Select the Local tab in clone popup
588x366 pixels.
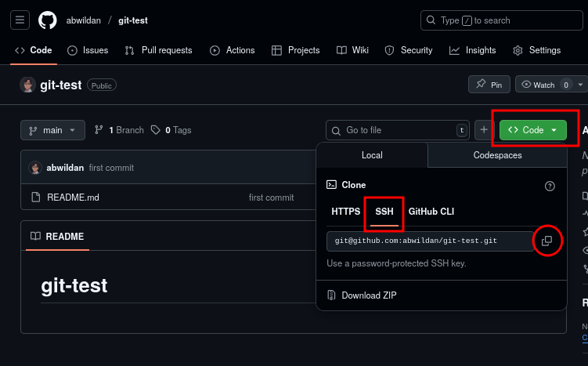click(372, 155)
